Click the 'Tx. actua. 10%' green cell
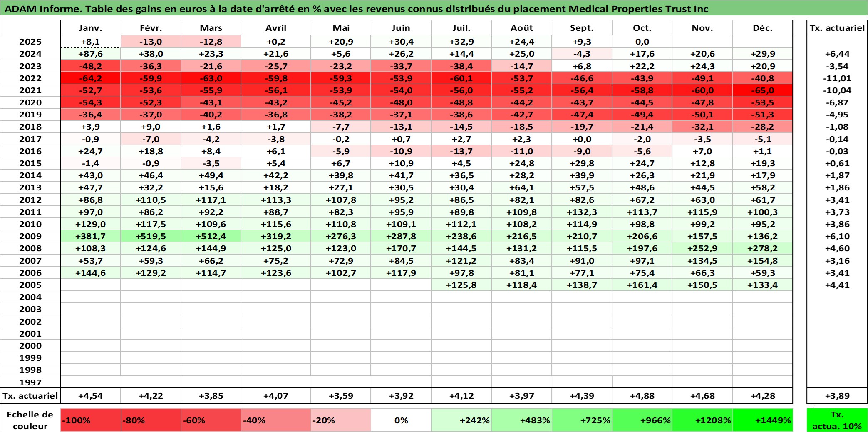 point(837,420)
